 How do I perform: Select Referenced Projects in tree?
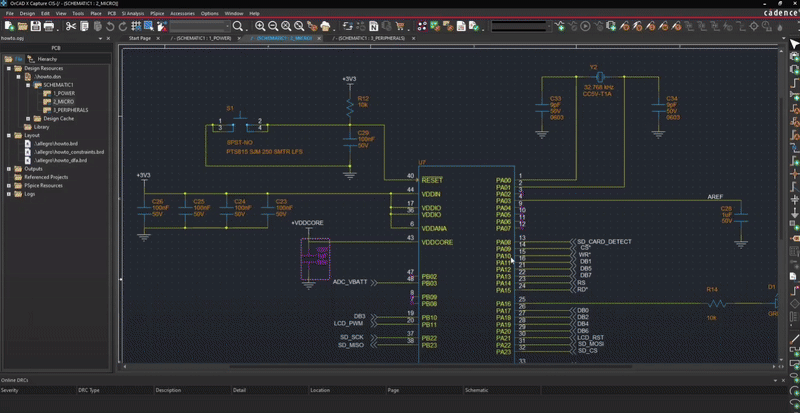pos(46,177)
